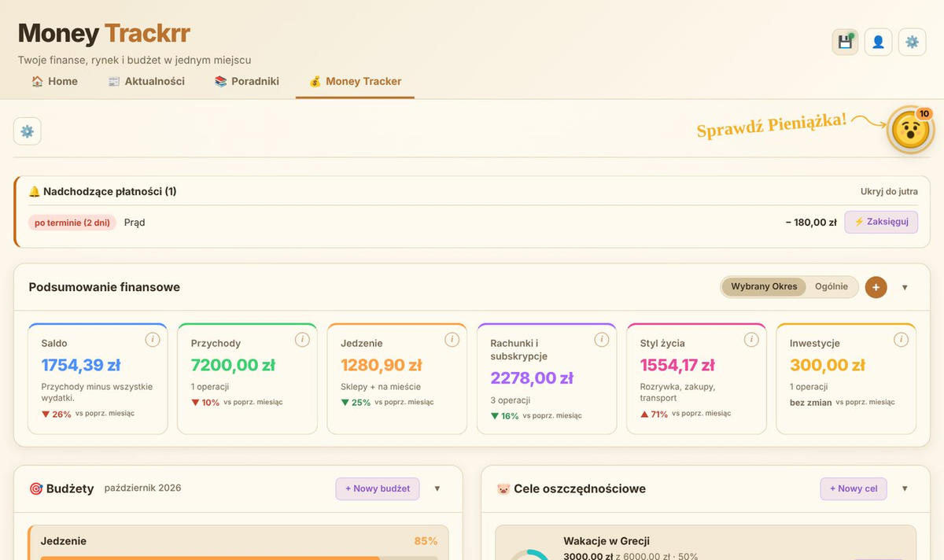Click the Pieniążek coin mascot
The image size is (944, 560).
point(910,130)
